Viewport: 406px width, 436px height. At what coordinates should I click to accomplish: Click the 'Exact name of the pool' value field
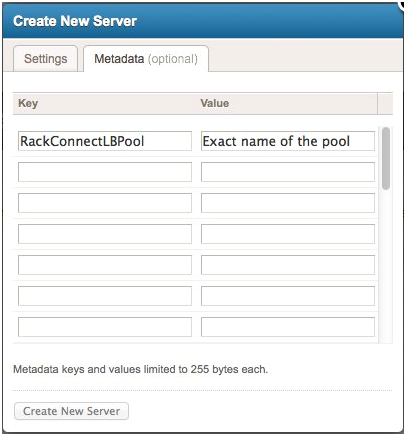point(288,141)
